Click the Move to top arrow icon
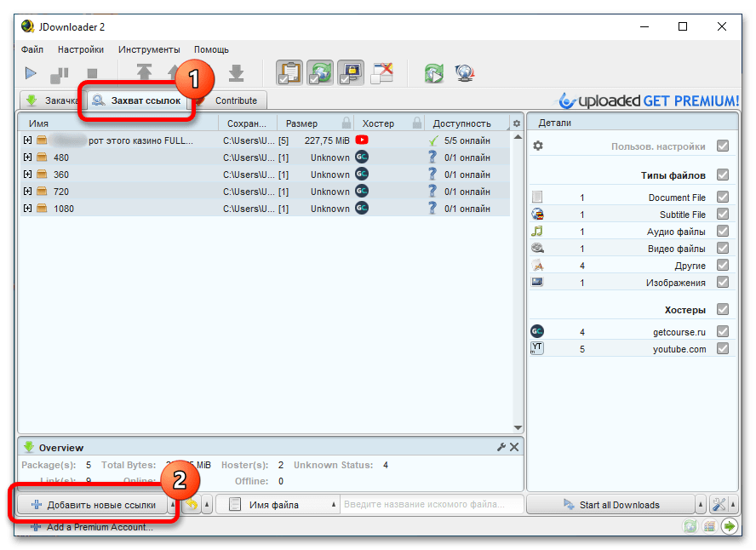Viewport: 756px width, 550px height. click(x=144, y=72)
